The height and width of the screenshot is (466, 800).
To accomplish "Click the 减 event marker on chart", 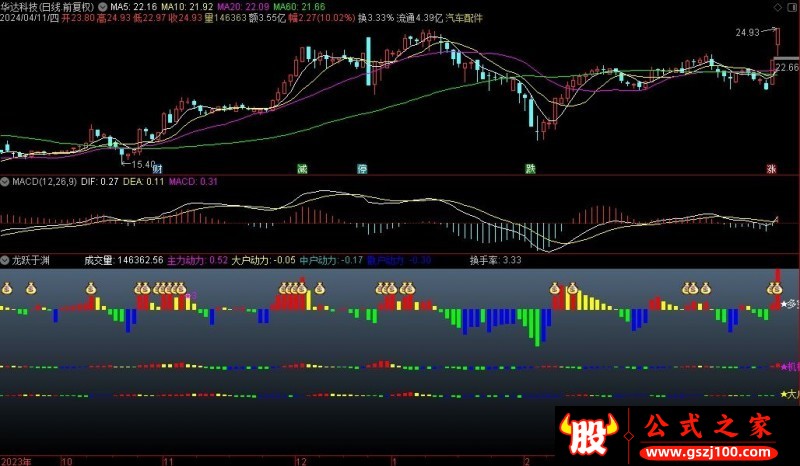I will click(302, 168).
